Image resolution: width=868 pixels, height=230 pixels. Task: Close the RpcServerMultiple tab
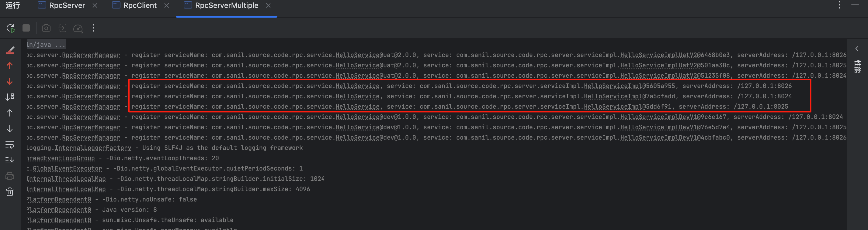point(268,5)
